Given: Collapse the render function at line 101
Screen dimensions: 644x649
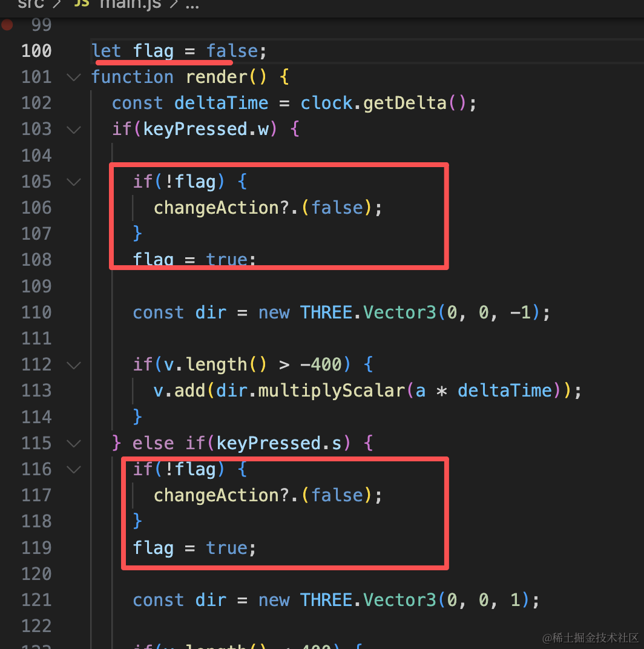Looking at the screenshot, I should [74, 77].
